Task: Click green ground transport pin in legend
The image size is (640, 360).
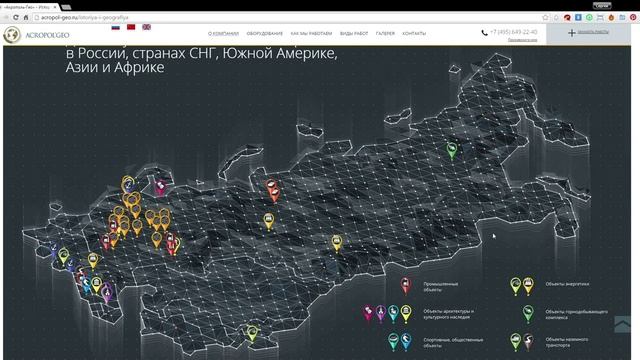Action: coord(516,341)
